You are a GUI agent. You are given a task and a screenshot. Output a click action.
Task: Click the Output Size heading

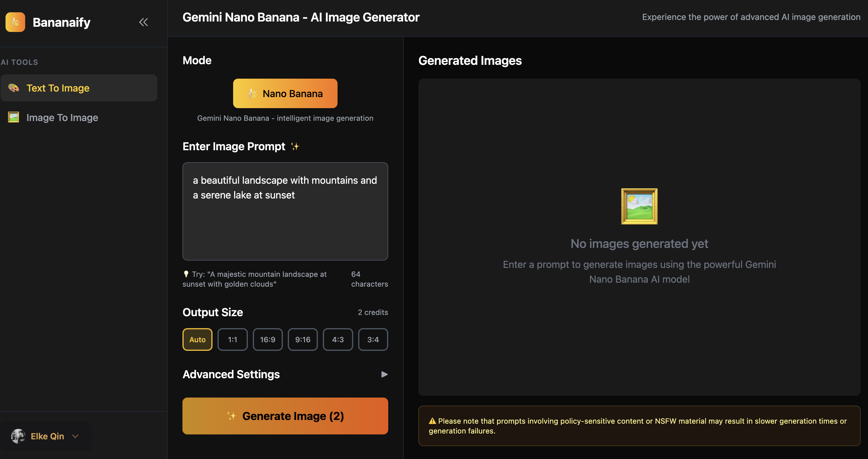click(213, 312)
